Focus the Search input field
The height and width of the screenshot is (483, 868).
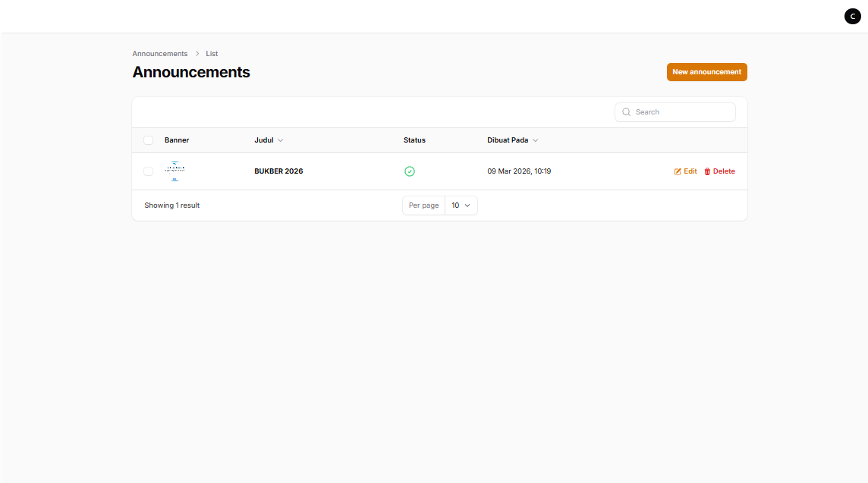tap(681, 112)
